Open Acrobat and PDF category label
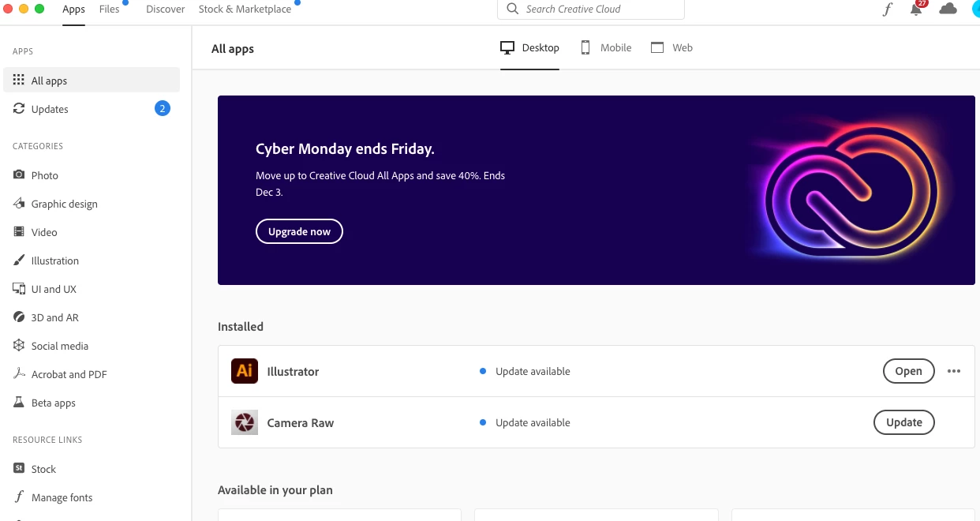The image size is (980, 521). tap(69, 374)
